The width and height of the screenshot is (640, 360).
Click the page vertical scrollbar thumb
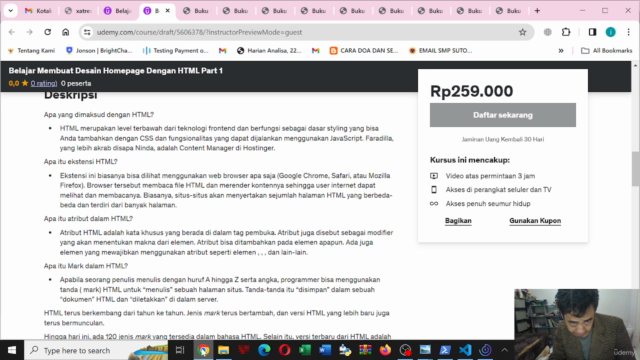pos(636,169)
